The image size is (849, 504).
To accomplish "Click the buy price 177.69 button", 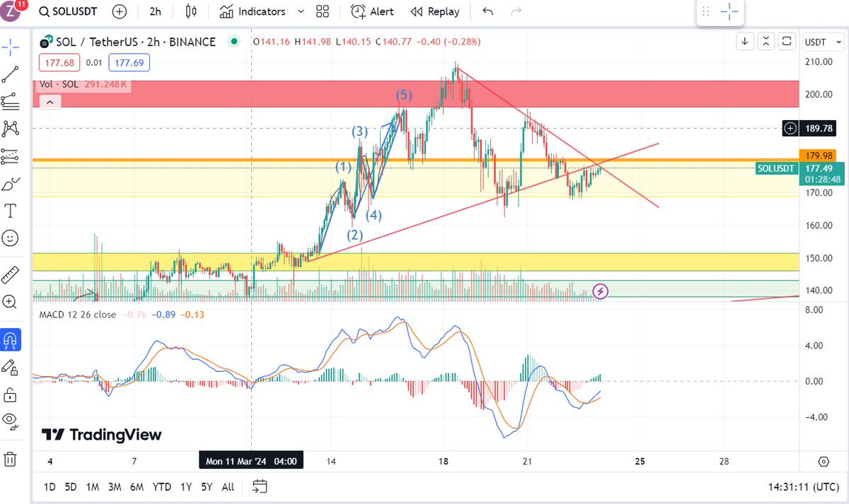I will (129, 64).
